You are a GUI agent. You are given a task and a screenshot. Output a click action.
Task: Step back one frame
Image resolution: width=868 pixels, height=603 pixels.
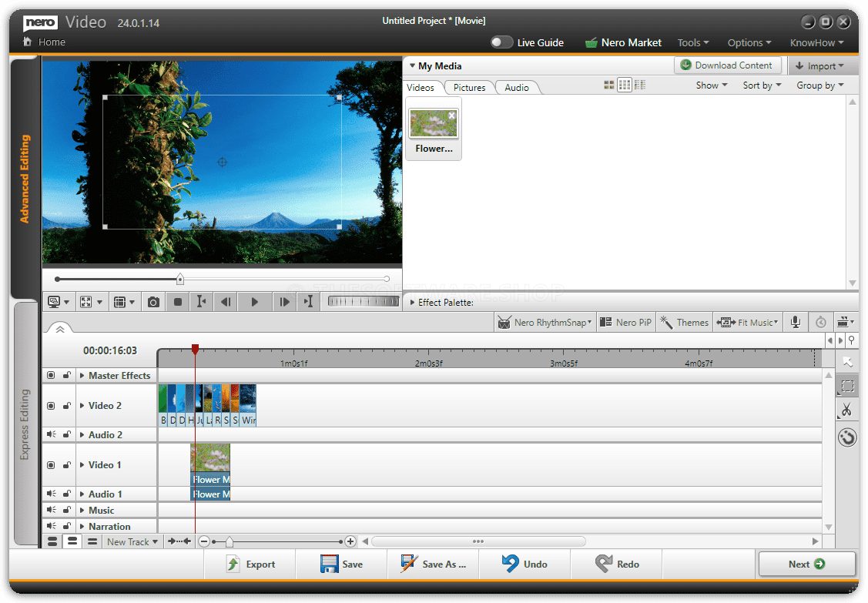pyautogui.click(x=226, y=302)
